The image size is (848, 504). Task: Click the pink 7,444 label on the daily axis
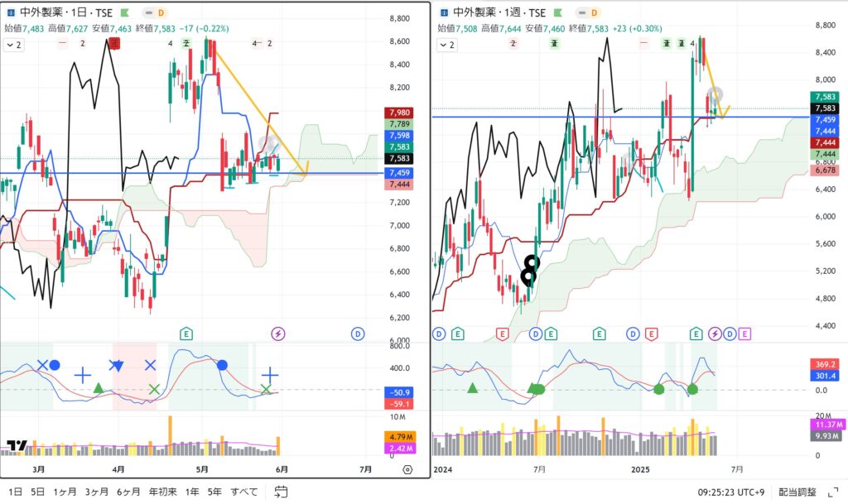400,185
